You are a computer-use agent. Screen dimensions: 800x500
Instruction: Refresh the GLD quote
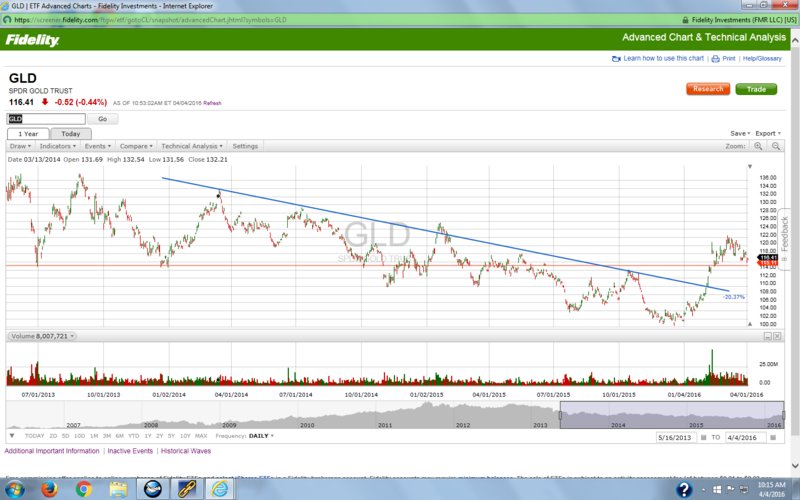212,103
